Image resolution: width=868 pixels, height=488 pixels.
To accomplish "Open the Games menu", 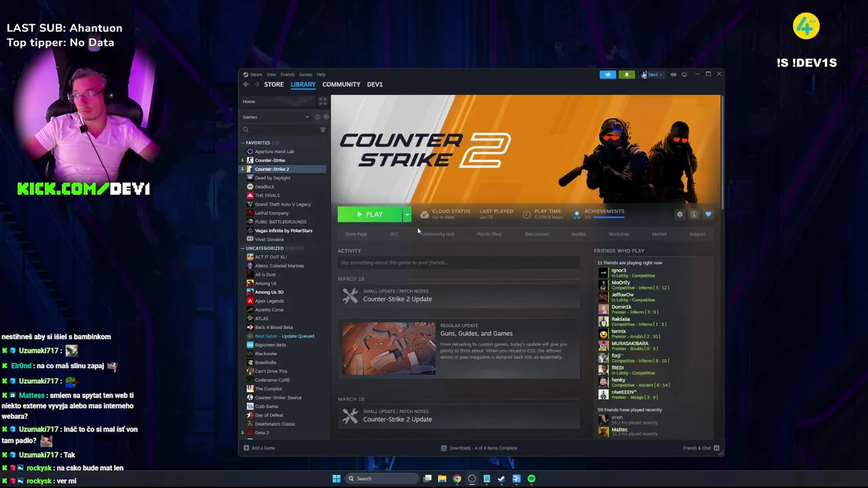I will pos(306,75).
